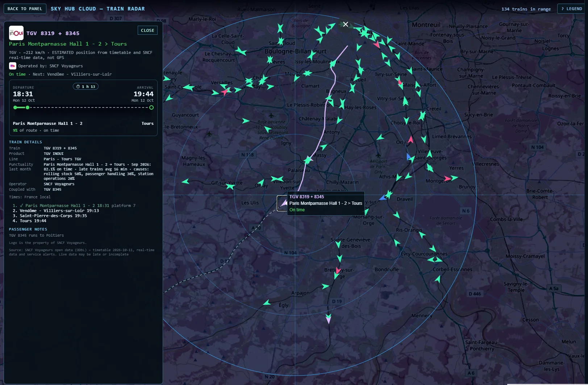588x385 pixels.
Task: Click the SNCF Voyageurs operator icon
Action: coord(13,66)
